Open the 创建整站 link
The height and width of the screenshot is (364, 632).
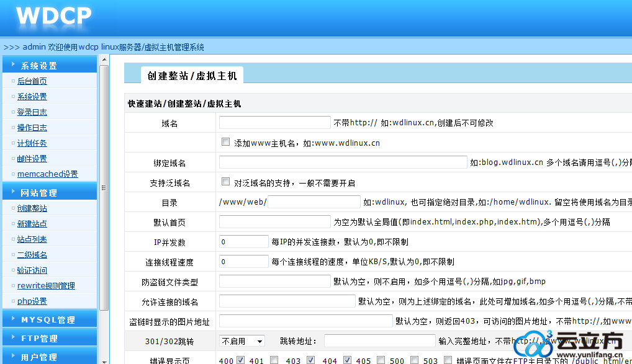[32, 208]
